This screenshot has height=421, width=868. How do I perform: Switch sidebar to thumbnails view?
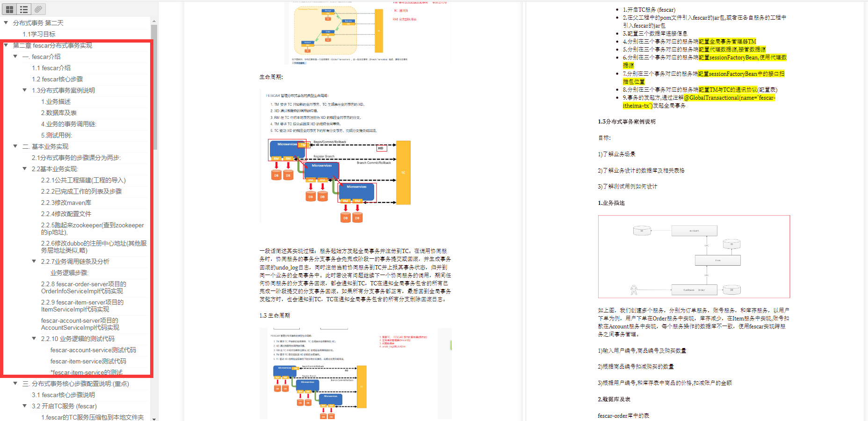[9, 9]
